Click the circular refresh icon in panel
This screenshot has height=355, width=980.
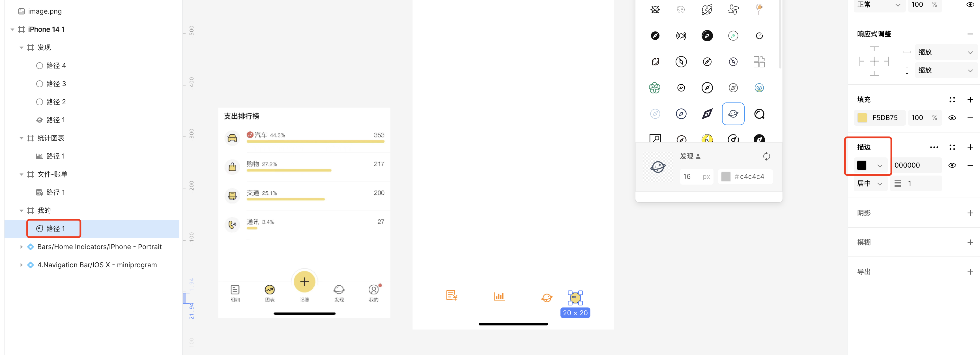coord(767,156)
